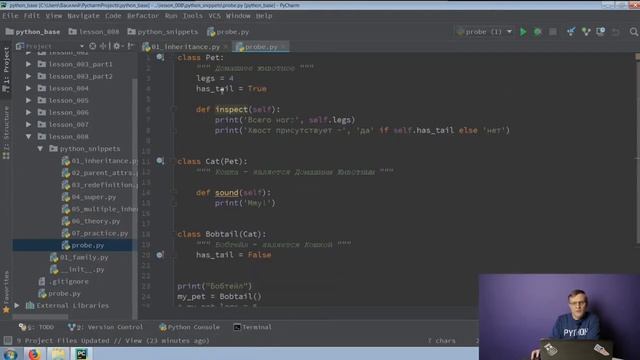Open the Refactor menu
The image size is (640, 360).
point(143,16)
